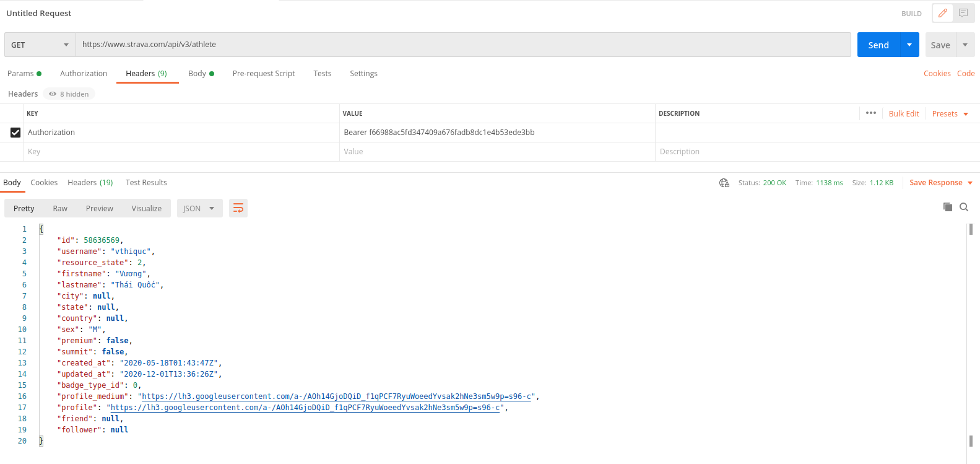The width and height of the screenshot is (980, 464).
Task: Open the comments icon next to build
Action: tap(963, 13)
